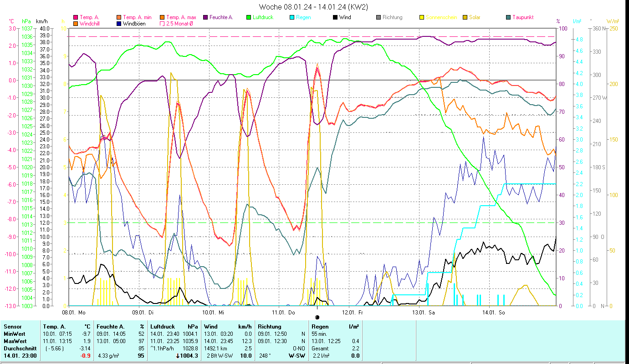Click the Temp. A. max legend swatch

pos(162,17)
